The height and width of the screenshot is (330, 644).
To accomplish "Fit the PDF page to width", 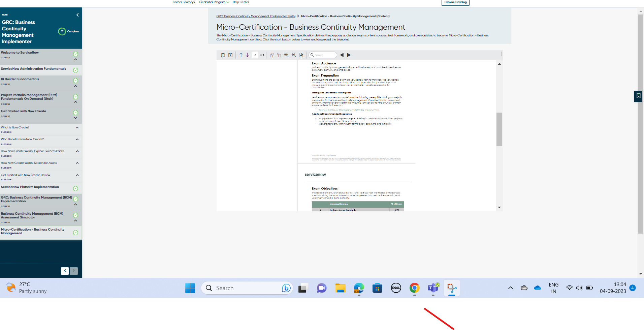I will (x=301, y=55).
